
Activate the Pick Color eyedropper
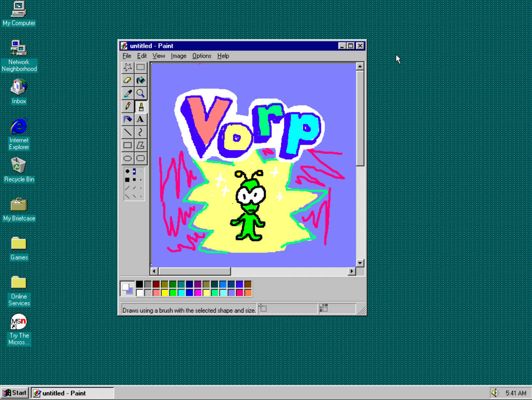pyautogui.click(x=128, y=93)
